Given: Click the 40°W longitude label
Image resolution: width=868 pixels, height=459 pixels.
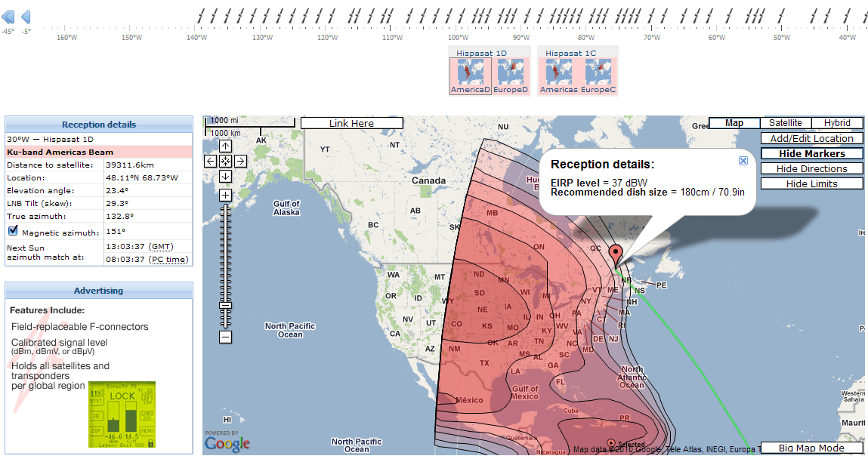Looking at the screenshot, I should click(847, 38).
